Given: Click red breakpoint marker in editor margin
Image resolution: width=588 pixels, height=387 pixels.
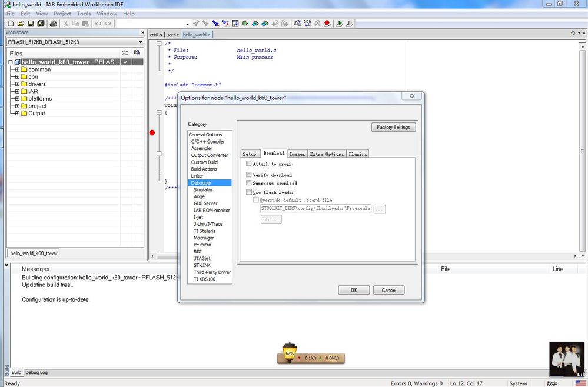Looking at the screenshot, I should click(152, 132).
